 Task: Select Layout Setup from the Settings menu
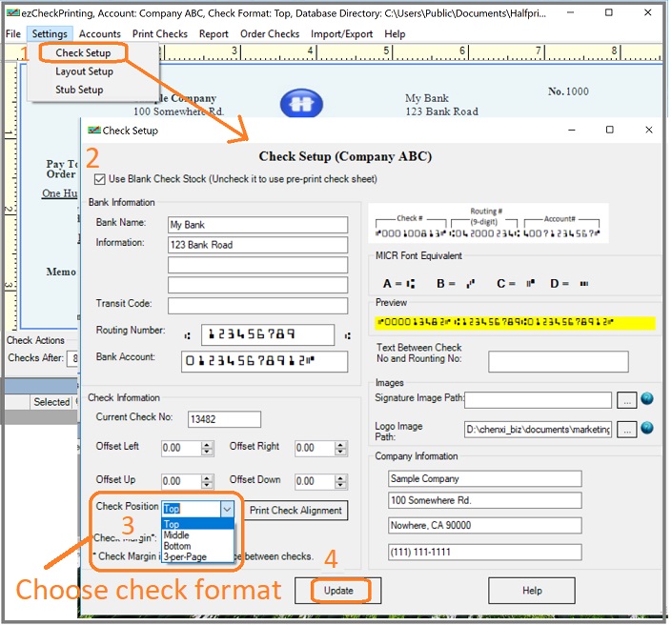pyautogui.click(x=84, y=71)
